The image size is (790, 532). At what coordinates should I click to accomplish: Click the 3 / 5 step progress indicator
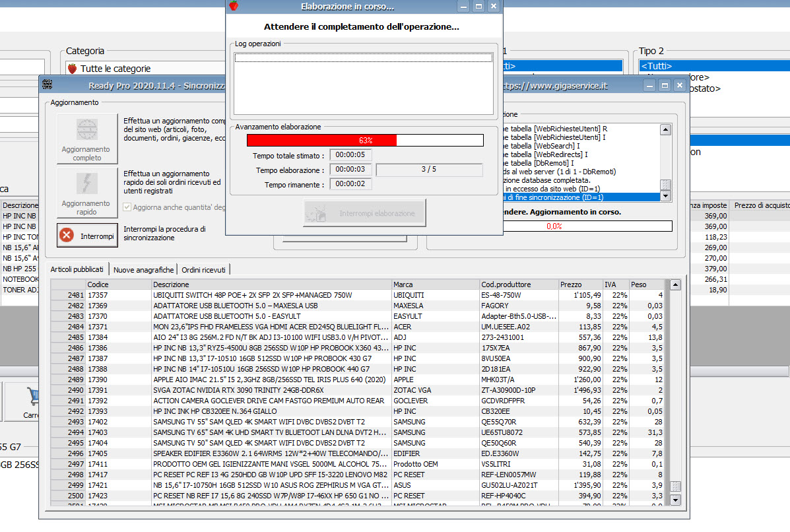point(429,170)
